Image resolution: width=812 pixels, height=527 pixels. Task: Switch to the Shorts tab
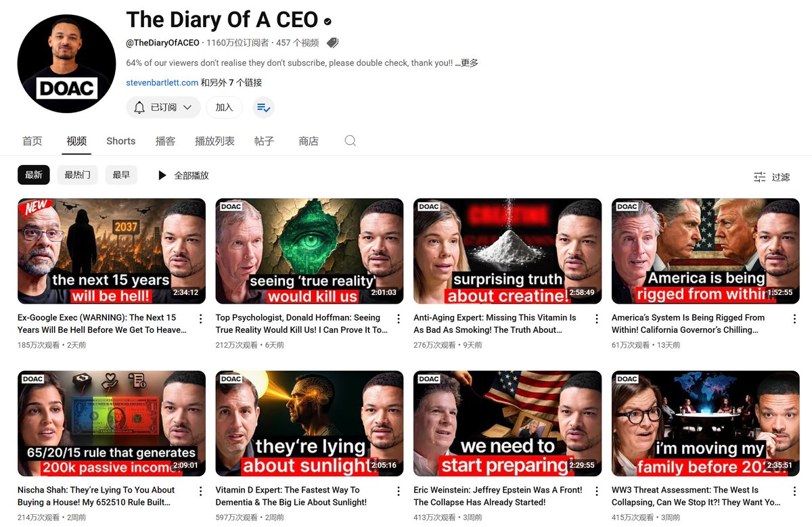coord(121,141)
